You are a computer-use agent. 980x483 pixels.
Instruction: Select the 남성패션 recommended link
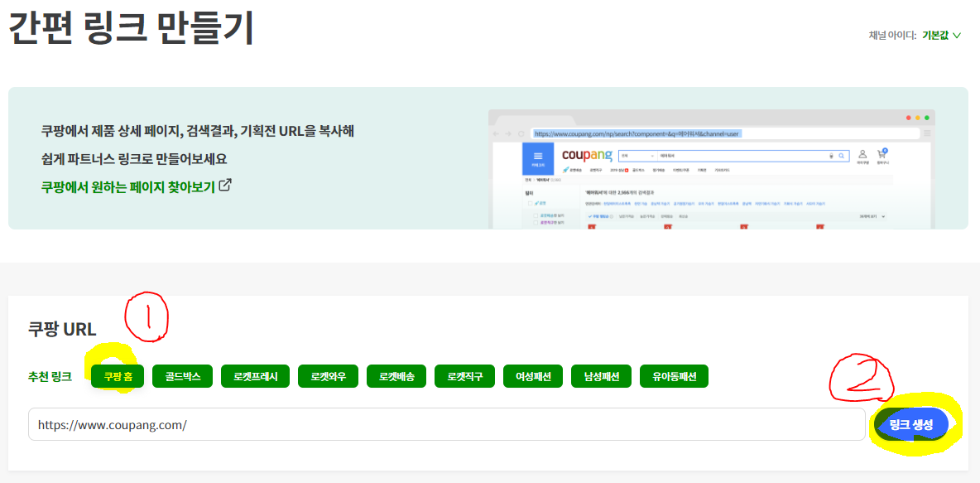602,377
